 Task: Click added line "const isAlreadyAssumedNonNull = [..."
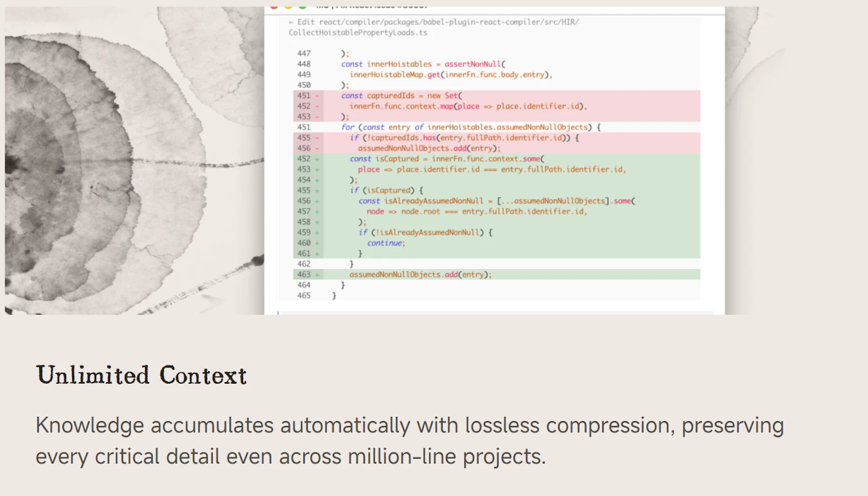click(496, 201)
